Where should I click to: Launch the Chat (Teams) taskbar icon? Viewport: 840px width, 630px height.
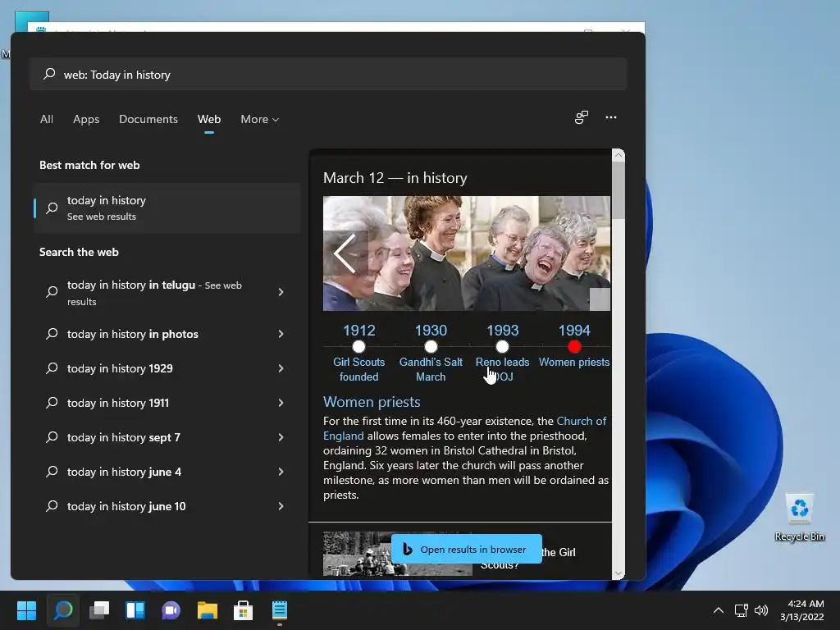tap(171, 610)
